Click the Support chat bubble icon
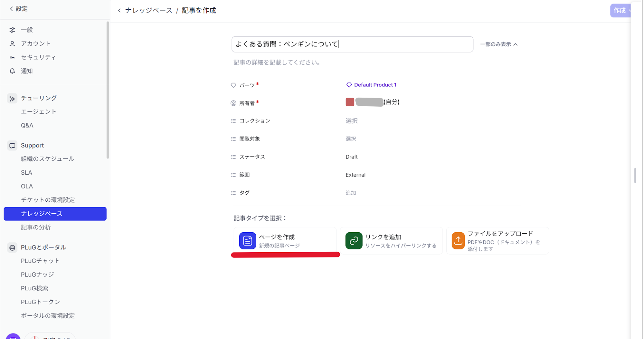 (x=12, y=146)
